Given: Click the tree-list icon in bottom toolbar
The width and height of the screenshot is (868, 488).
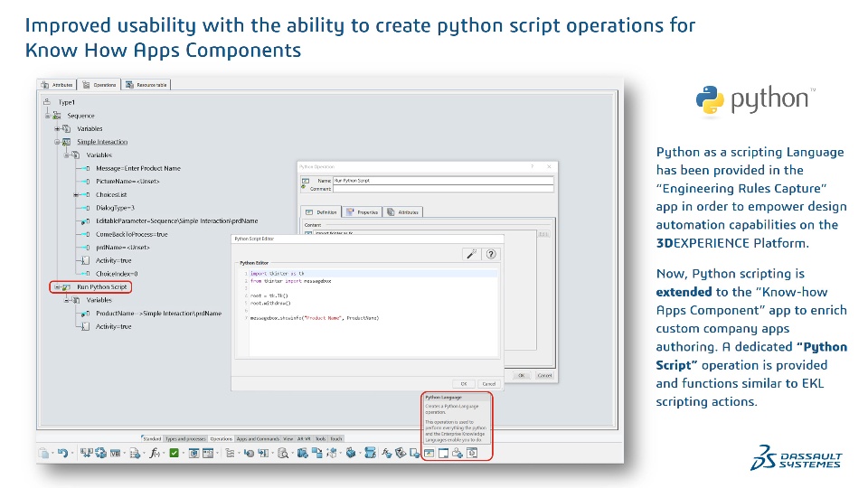Looking at the screenshot, I should pyautogui.click(x=230, y=453).
